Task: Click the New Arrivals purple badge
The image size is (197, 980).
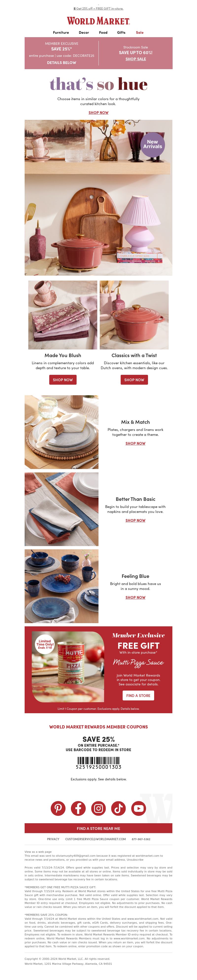Action: click(x=152, y=144)
